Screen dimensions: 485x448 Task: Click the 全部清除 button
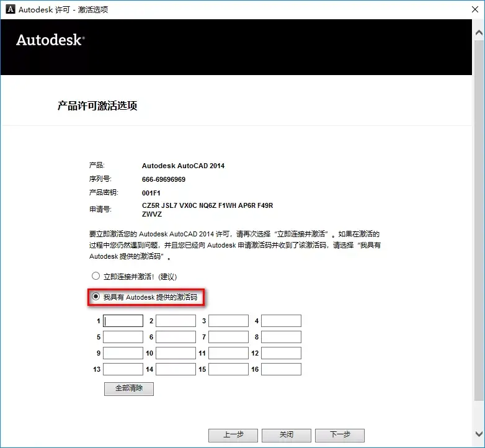click(129, 388)
